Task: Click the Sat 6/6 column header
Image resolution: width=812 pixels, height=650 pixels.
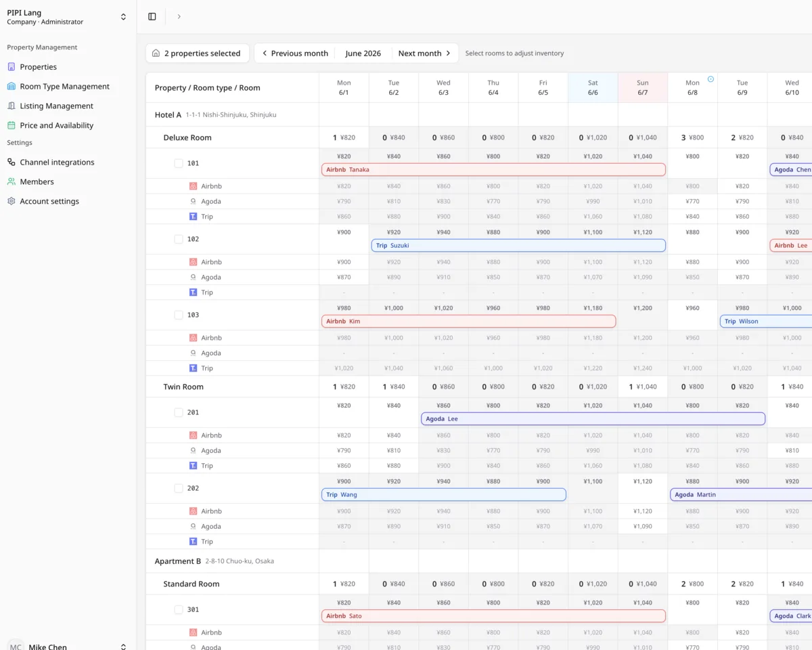Action: [593, 87]
